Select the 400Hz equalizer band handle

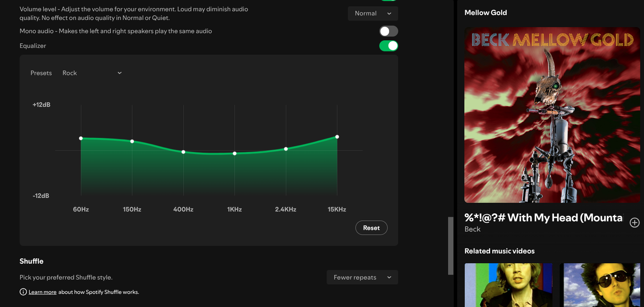click(183, 152)
